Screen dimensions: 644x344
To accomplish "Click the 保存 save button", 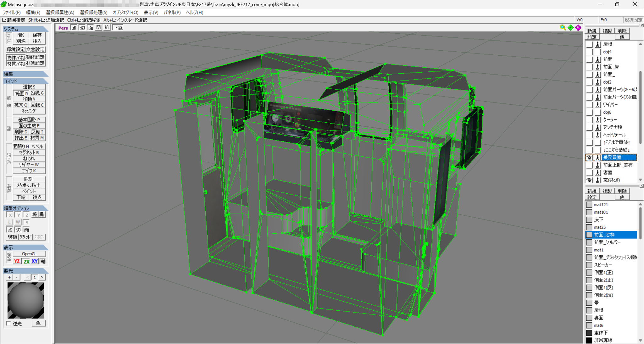I will tap(37, 35).
